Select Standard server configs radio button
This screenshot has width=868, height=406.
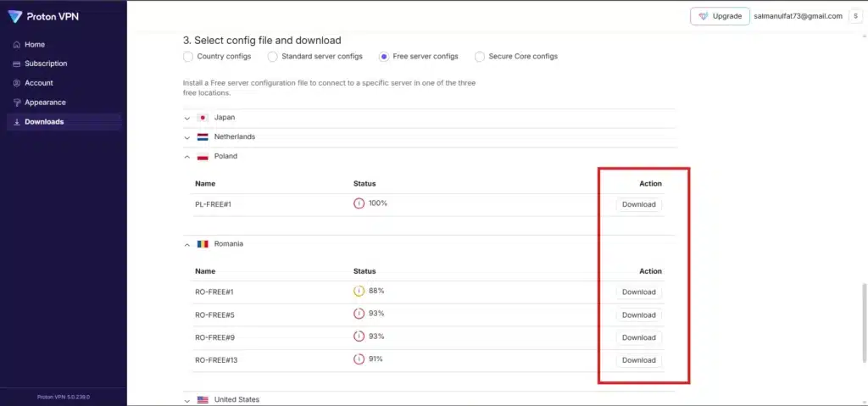(272, 57)
